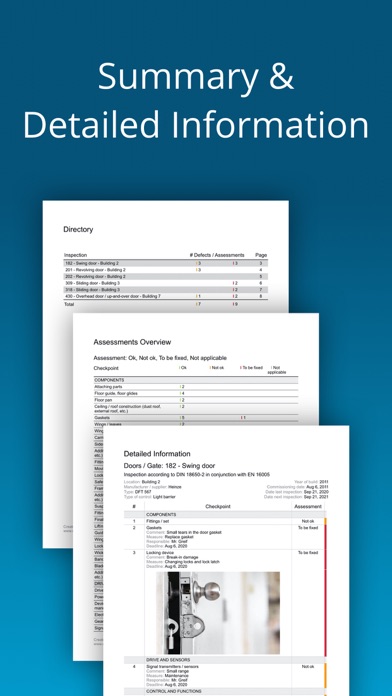The width and height of the screenshot is (392, 696).
Task: Open the door lock photo thumbnail
Action: click(218, 613)
